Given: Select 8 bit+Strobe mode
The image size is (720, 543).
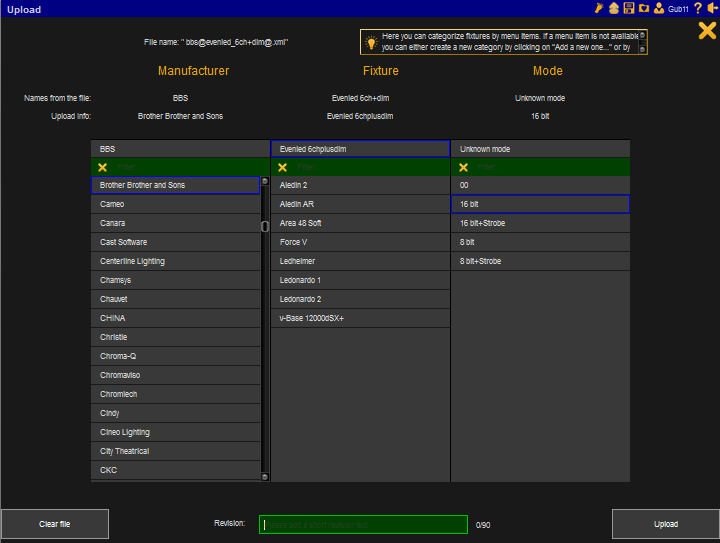Looking at the screenshot, I should click(x=540, y=261).
